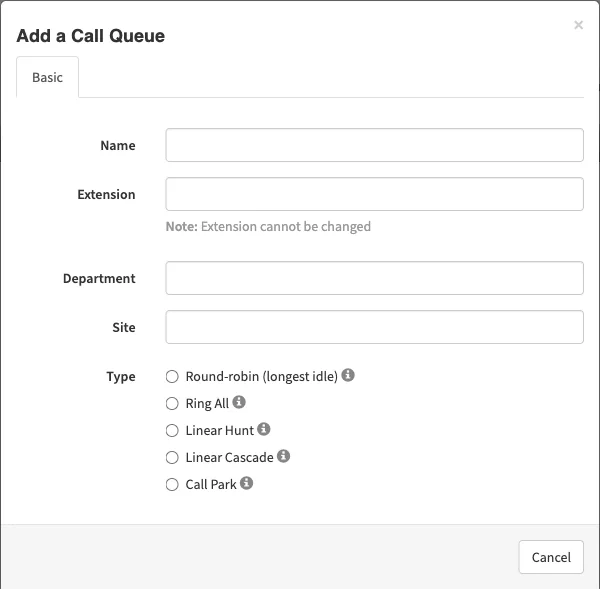Click the Site input field
Screen dimensions: 600x589
click(374, 327)
